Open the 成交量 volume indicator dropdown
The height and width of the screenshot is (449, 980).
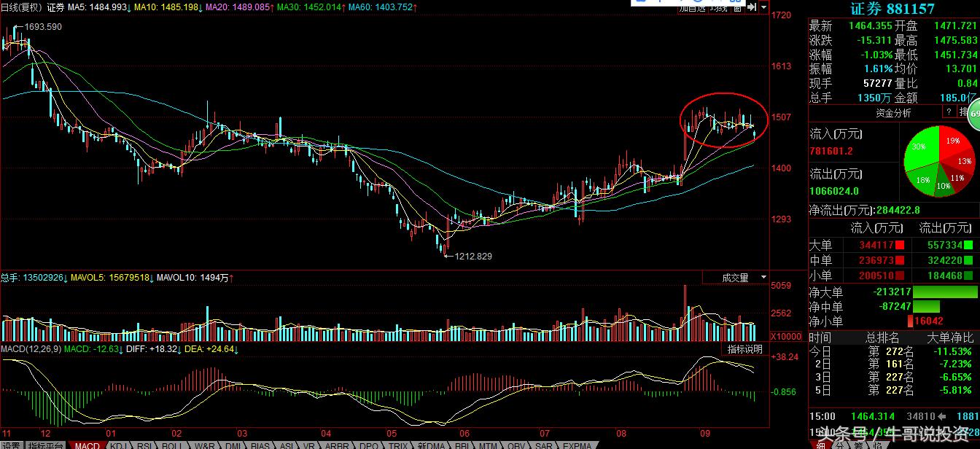(736, 278)
